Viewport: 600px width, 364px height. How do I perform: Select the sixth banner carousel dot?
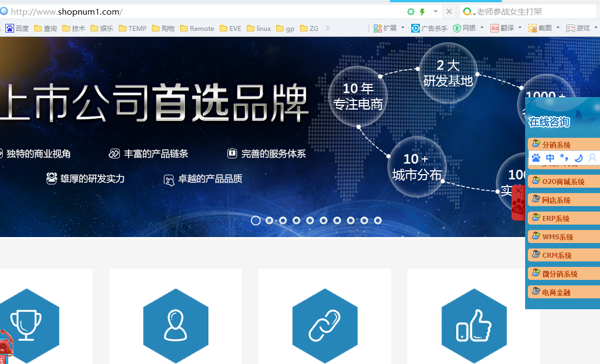pyautogui.click(x=324, y=220)
